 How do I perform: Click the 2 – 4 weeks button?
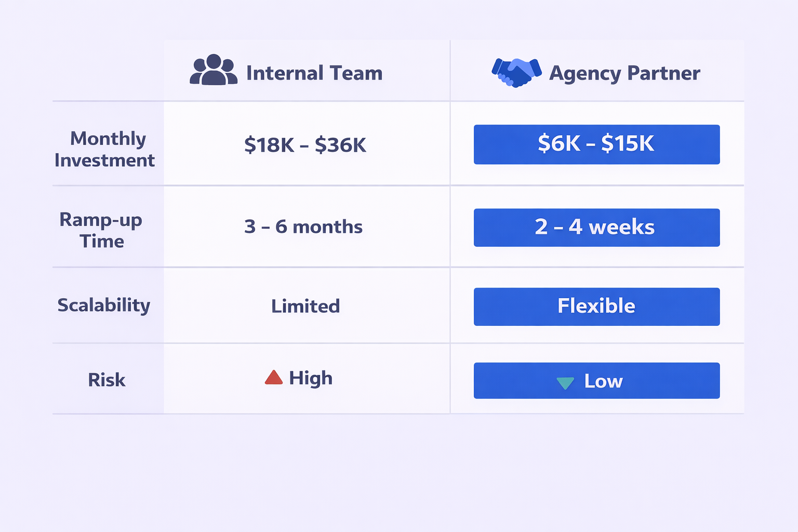click(596, 228)
